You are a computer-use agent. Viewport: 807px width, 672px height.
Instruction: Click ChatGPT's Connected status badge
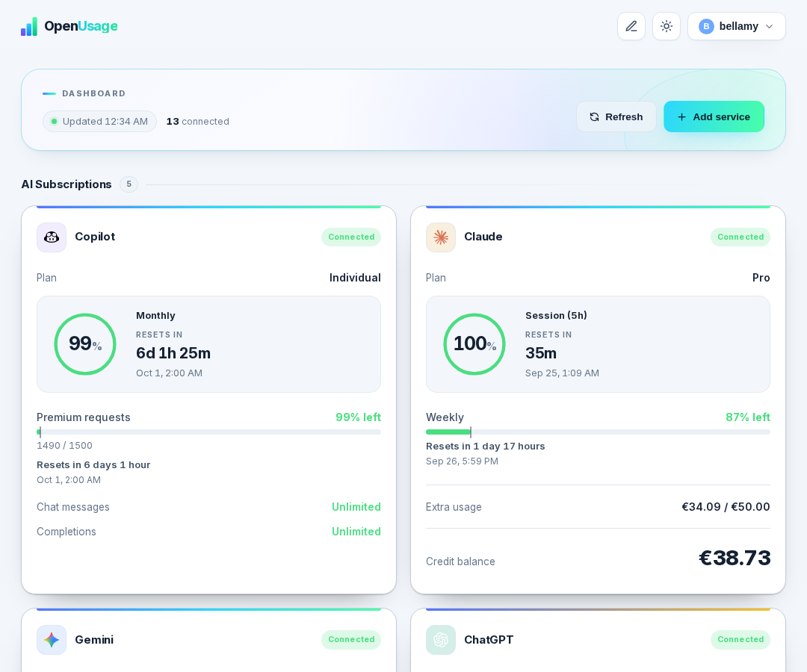point(740,640)
